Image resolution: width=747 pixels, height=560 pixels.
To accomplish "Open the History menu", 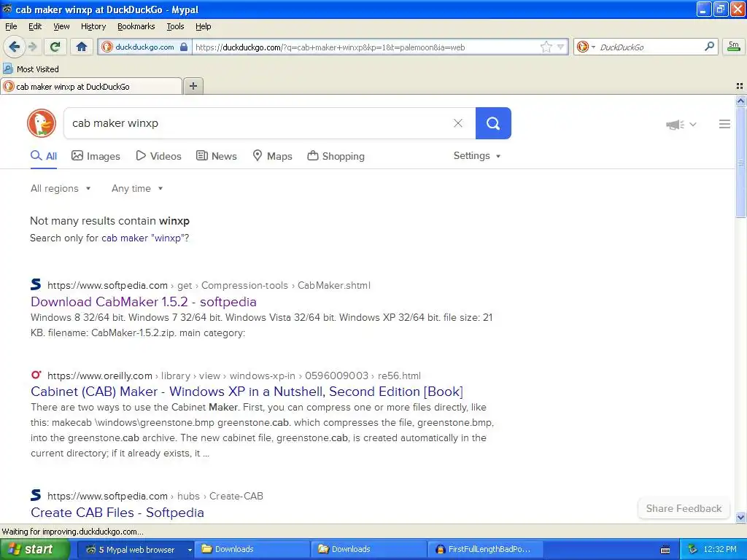I will point(93,26).
